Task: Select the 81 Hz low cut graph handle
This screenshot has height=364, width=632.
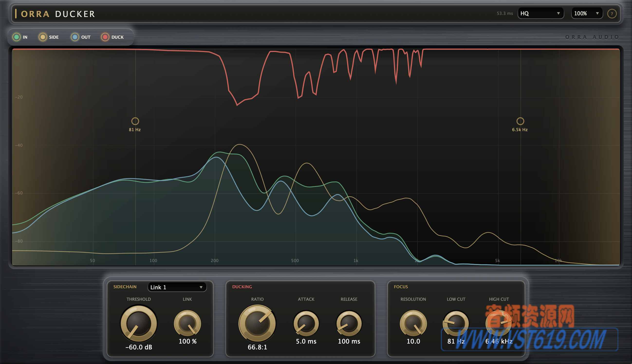Action: (x=135, y=121)
